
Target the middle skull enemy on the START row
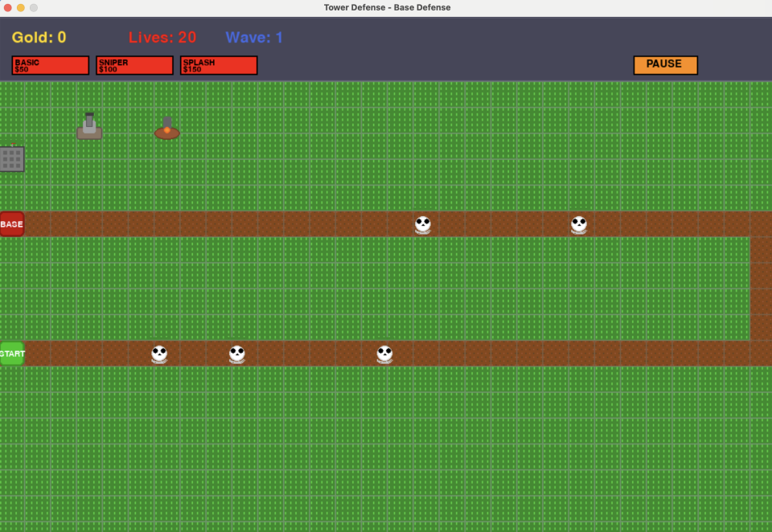[236, 354]
